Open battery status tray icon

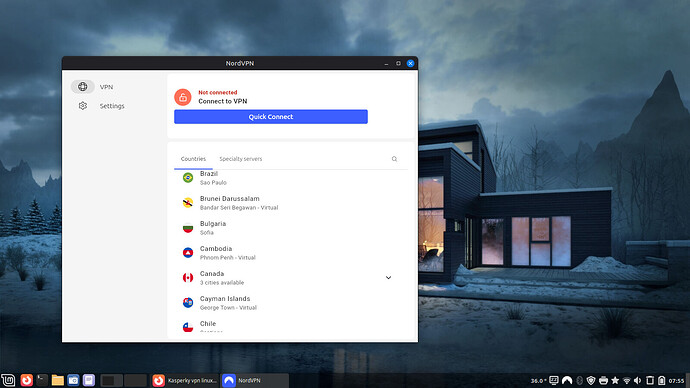(x=661, y=381)
